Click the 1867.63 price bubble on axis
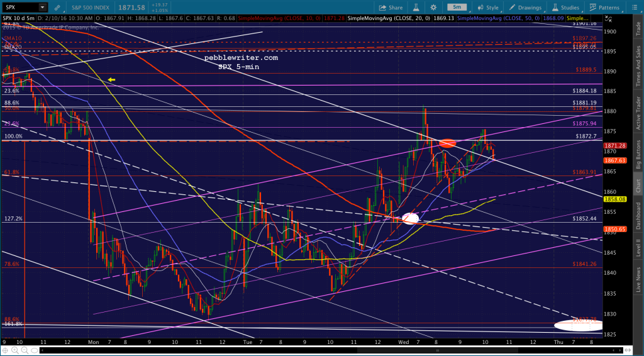 coord(614,160)
